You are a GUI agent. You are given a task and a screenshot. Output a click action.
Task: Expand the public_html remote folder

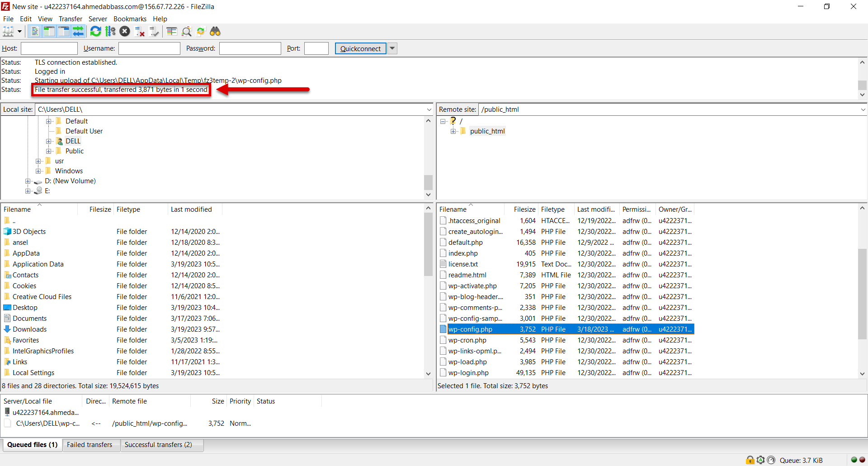click(453, 131)
